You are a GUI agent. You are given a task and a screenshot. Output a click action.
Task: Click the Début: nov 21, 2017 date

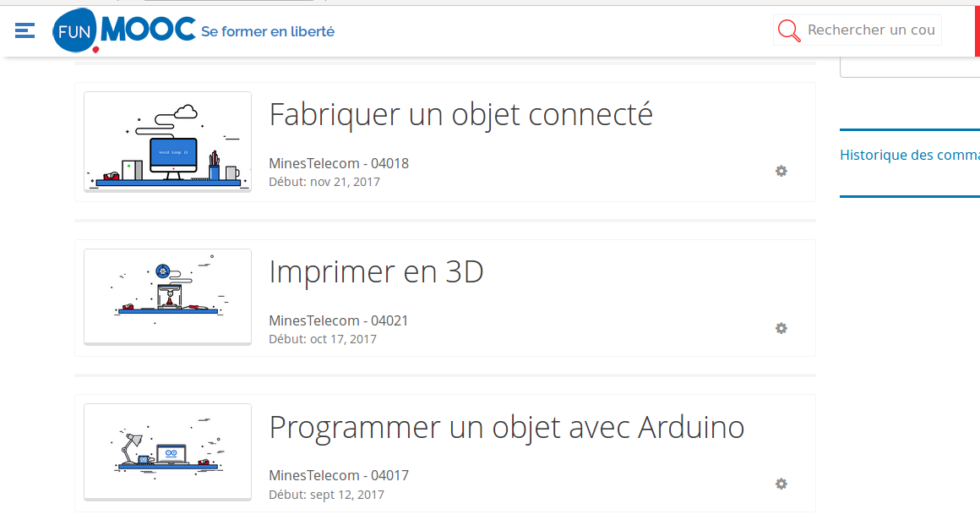pos(324,182)
